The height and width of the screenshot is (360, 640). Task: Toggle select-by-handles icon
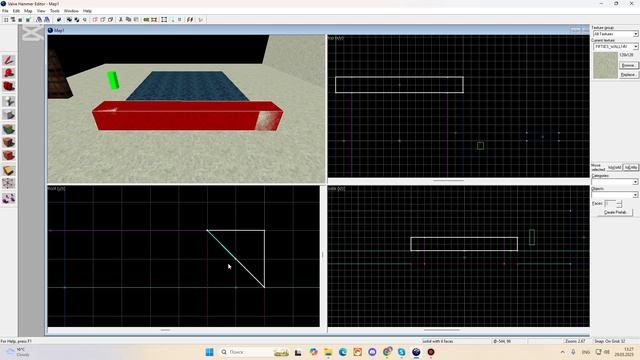click(164, 20)
